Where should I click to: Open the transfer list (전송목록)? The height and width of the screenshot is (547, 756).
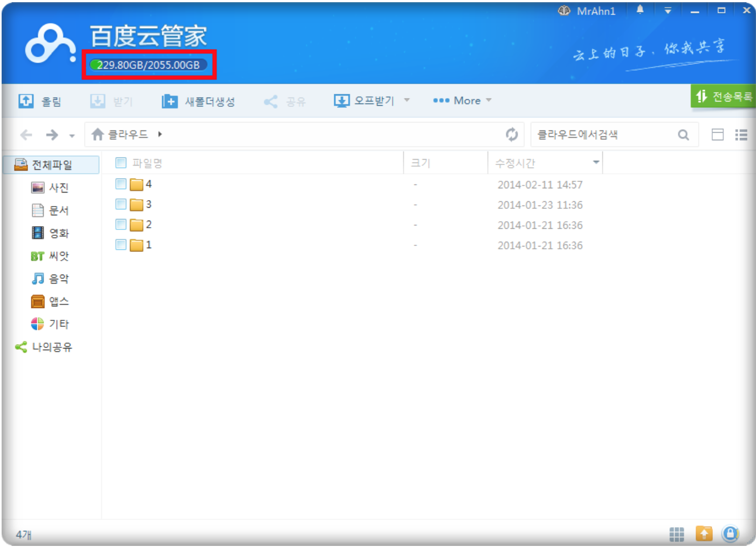tap(723, 96)
